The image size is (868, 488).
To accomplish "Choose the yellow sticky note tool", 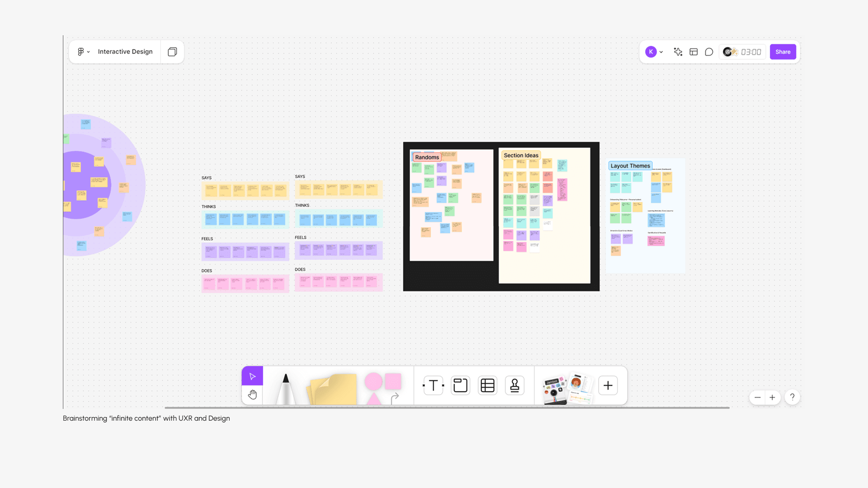I will 333,389.
